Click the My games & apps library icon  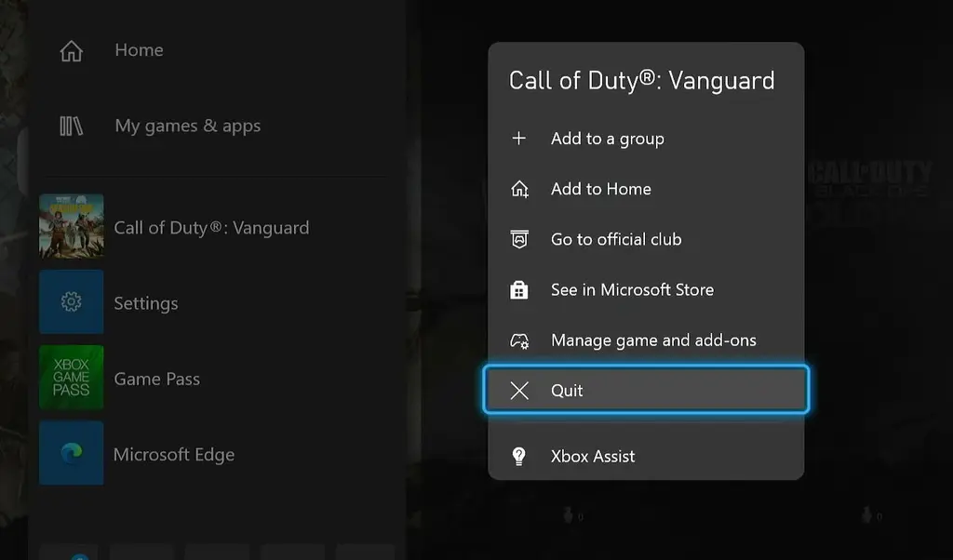click(x=71, y=127)
